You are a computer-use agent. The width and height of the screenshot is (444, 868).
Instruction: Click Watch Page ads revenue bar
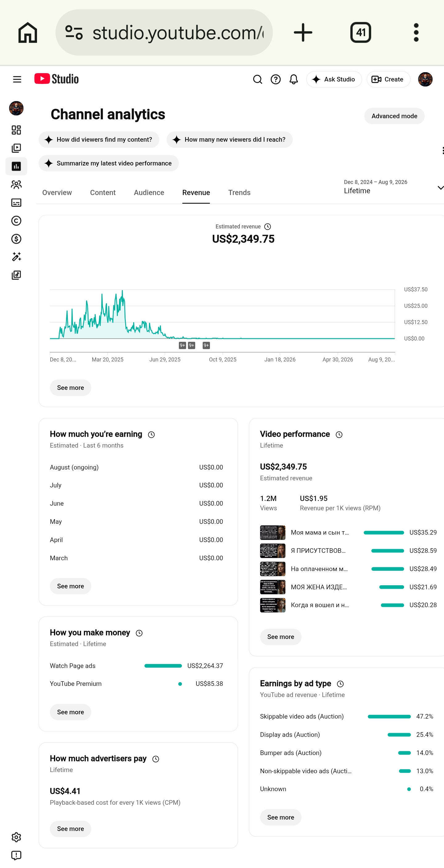click(163, 666)
